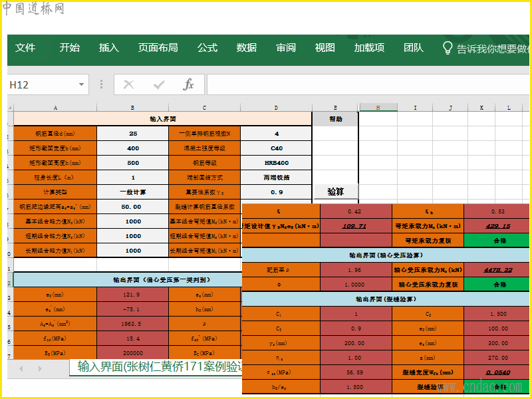Click axial capacity value 4478.32
The width and height of the screenshot is (532, 399).
pos(497,270)
